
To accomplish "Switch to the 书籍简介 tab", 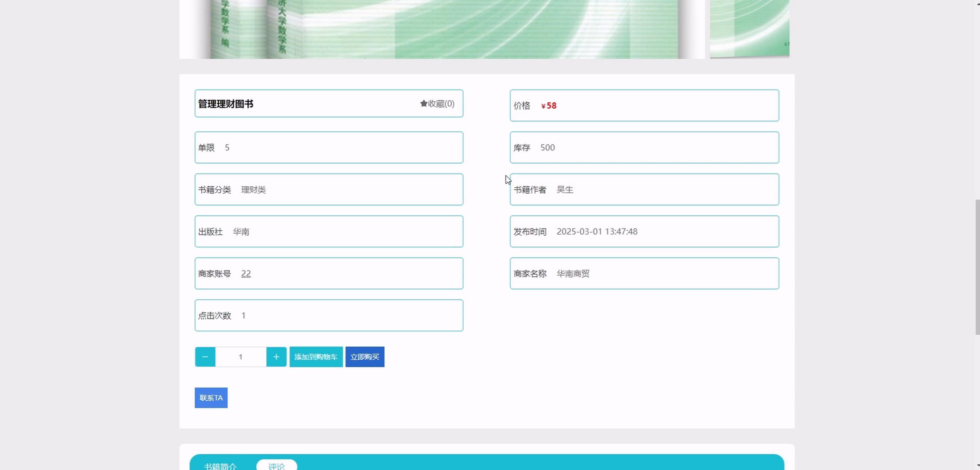I will (x=220, y=466).
